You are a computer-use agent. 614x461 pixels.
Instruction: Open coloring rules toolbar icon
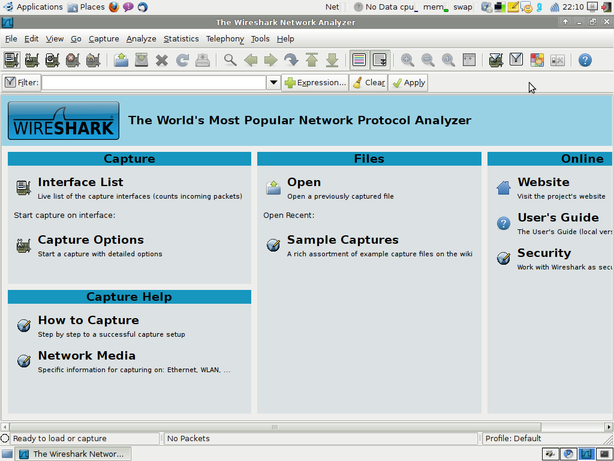537,60
